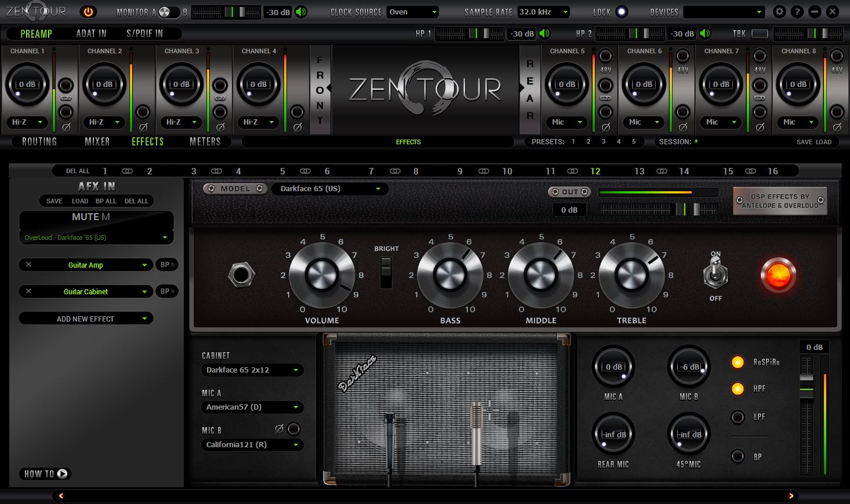
Task: Enable the LPF filter
Action: pos(738,417)
